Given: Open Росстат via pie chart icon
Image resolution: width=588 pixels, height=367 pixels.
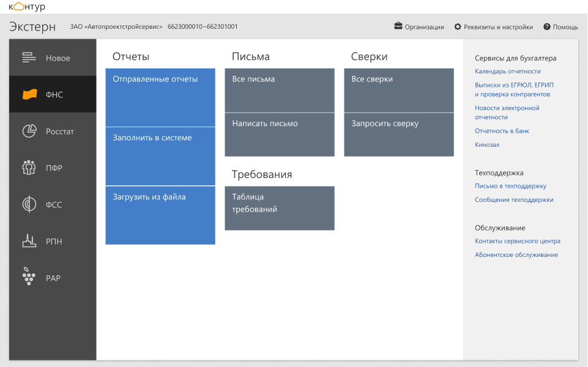Looking at the screenshot, I should coord(29,131).
